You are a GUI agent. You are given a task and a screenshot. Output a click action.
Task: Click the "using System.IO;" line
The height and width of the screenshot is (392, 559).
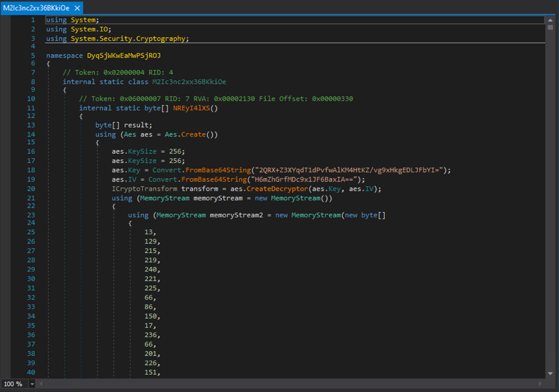coord(78,29)
